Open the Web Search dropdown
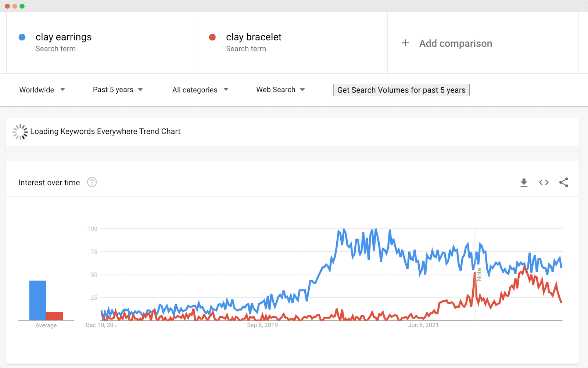Screen dimensions: 588x368 tap(280, 90)
